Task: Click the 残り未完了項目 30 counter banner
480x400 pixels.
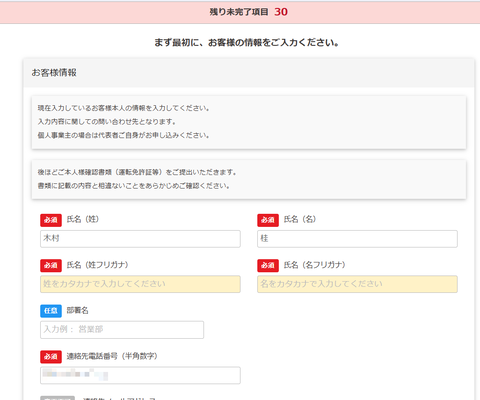Action: pyautogui.click(x=240, y=12)
